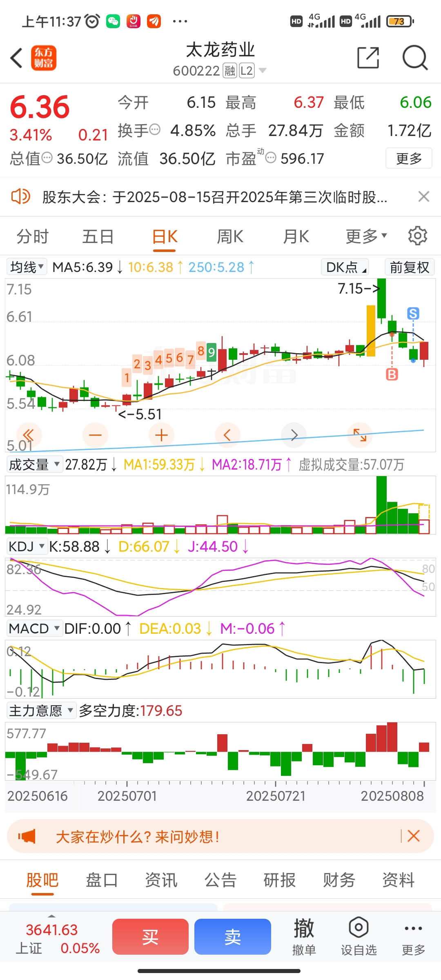Tap the 5.51 low price label
Screen dimensions: 441x980
[x=140, y=414]
